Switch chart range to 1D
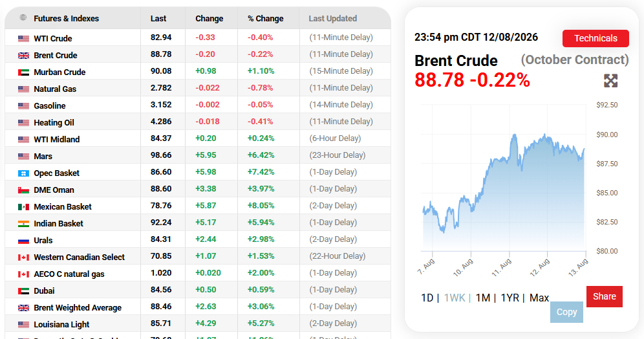The width and height of the screenshot is (644, 339). [x=427, y=298]
